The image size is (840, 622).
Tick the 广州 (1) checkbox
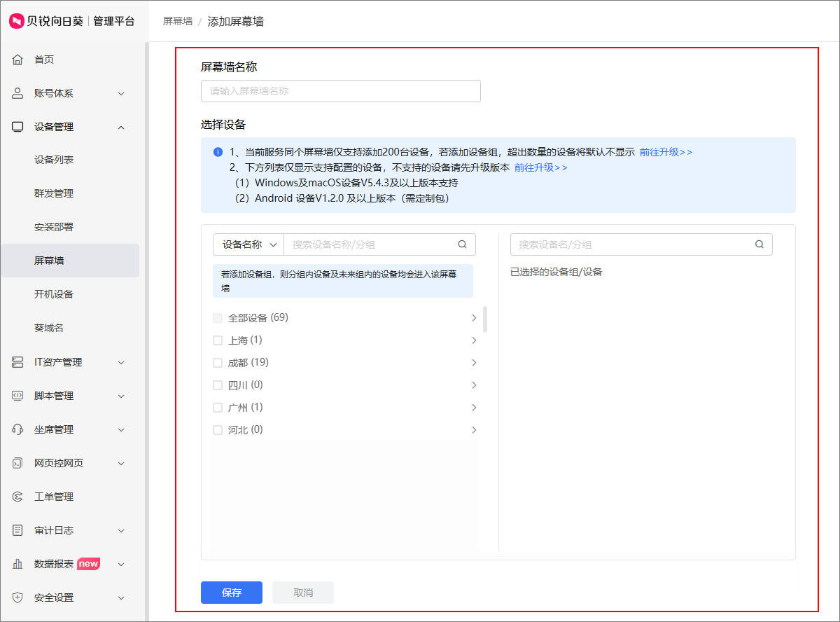coord(217,407)
